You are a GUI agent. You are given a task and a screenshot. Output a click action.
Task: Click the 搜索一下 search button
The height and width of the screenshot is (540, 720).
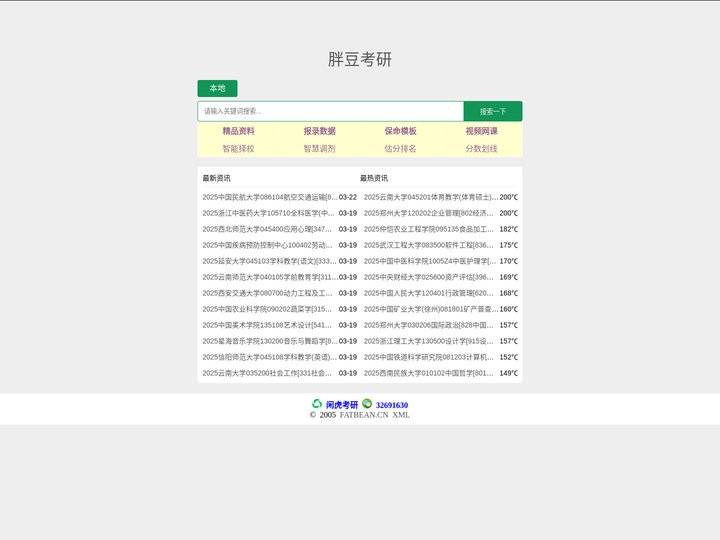pos(493,111)
